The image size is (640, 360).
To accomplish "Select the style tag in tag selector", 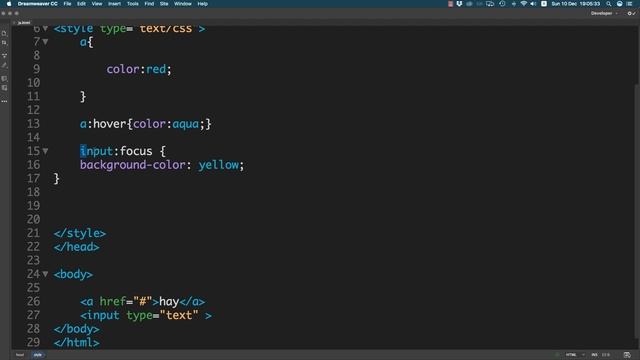I will [x=38, y=355].
